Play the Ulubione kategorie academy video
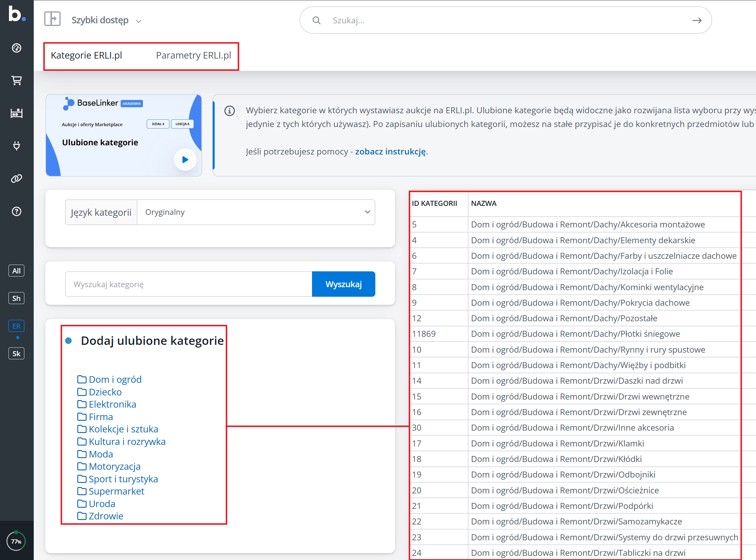Viewport: 756px width, 560px height. coord(185,160)
